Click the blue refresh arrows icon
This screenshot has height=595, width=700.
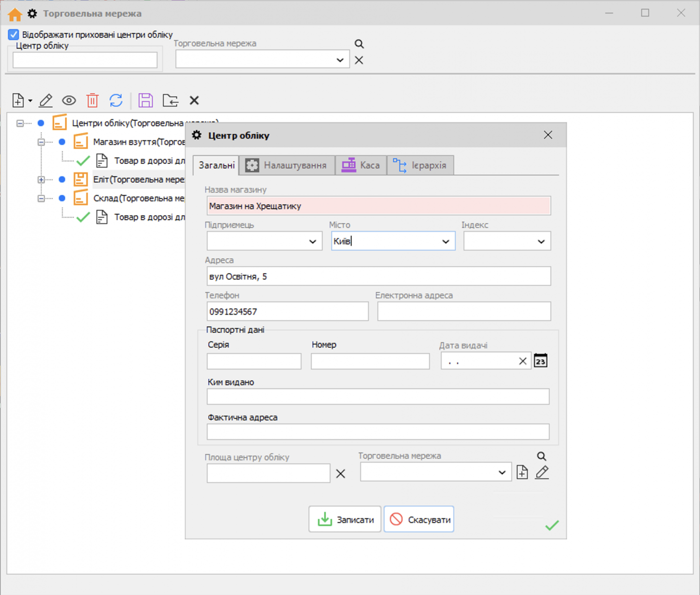[x=116, y=101]
